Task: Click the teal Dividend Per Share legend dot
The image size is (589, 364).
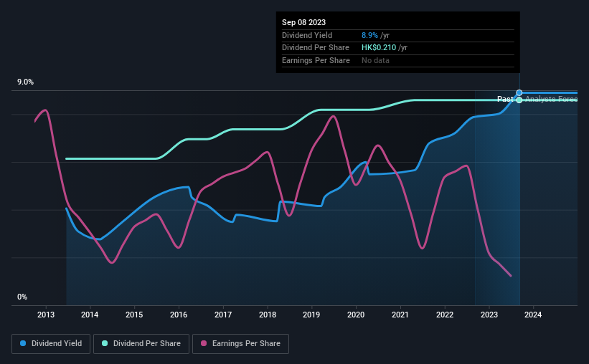Action: 105,343
